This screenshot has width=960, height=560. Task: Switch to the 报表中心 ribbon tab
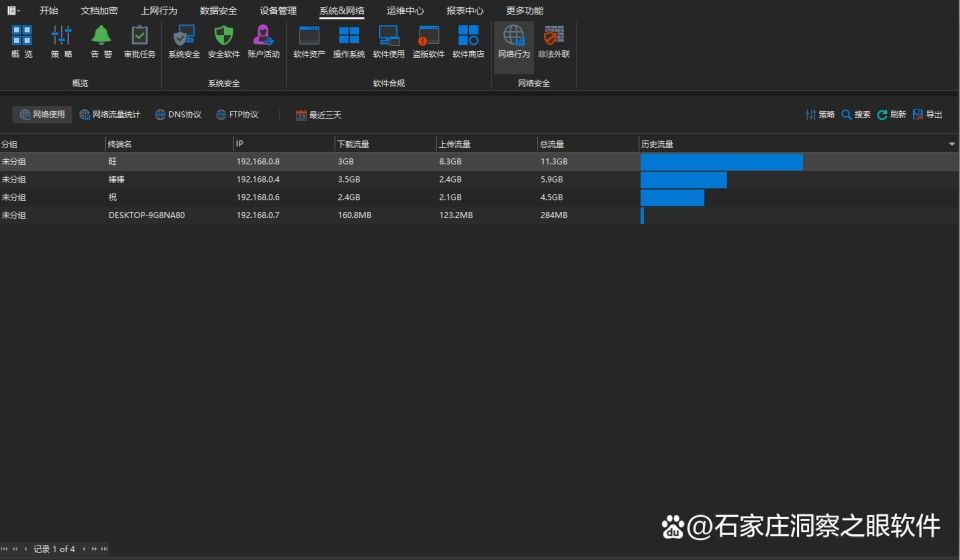465,10
